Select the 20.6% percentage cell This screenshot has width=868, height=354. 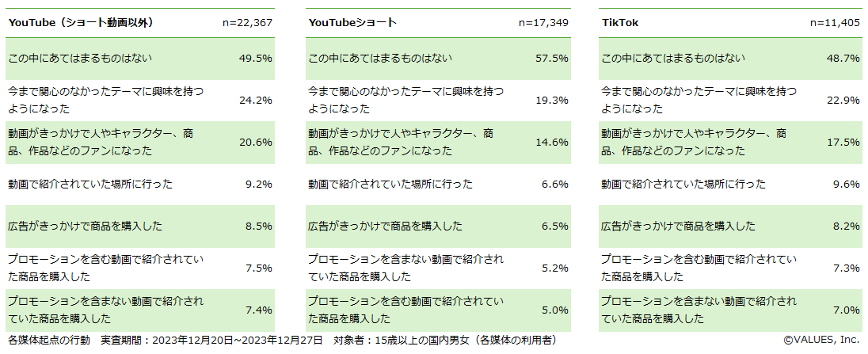[x=256, y=142]
